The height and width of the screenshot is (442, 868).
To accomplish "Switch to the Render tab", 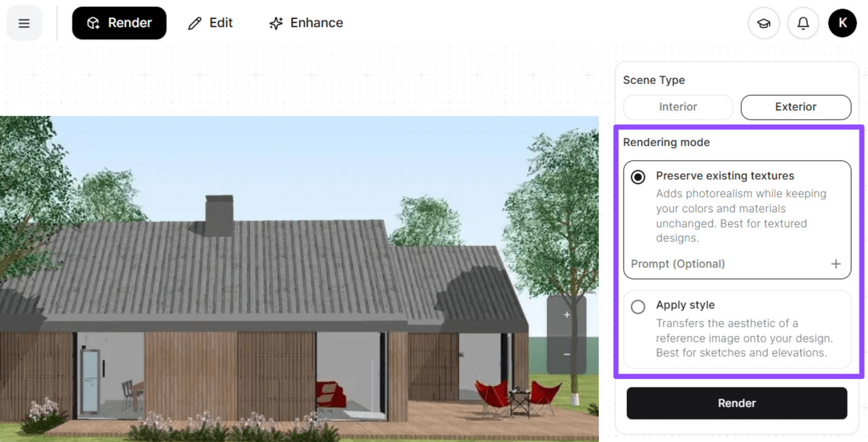I will point(120,23).
